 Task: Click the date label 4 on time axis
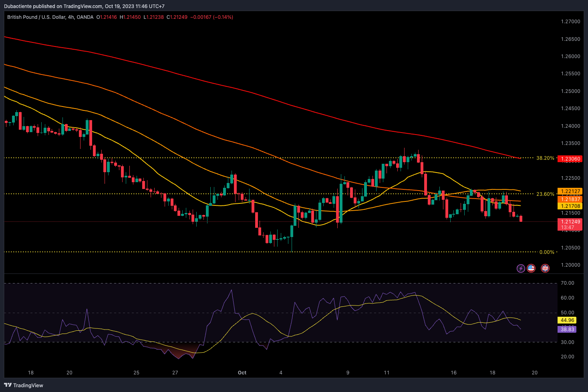coord(281,373)
